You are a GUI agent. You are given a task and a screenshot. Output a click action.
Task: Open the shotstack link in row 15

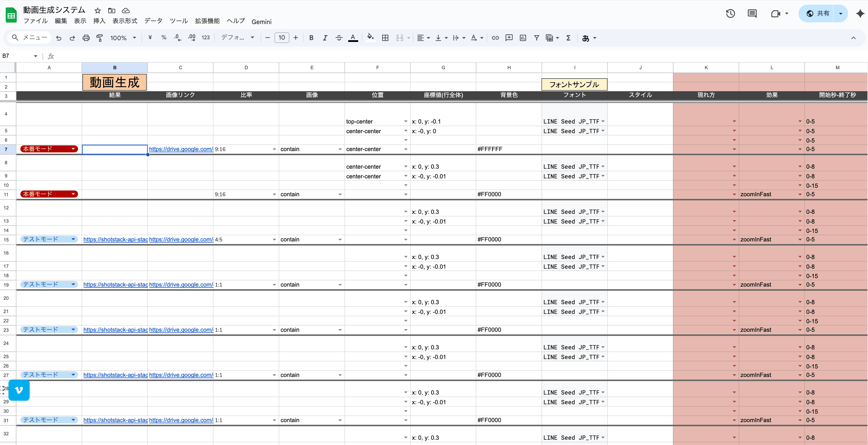pos(115,239)
